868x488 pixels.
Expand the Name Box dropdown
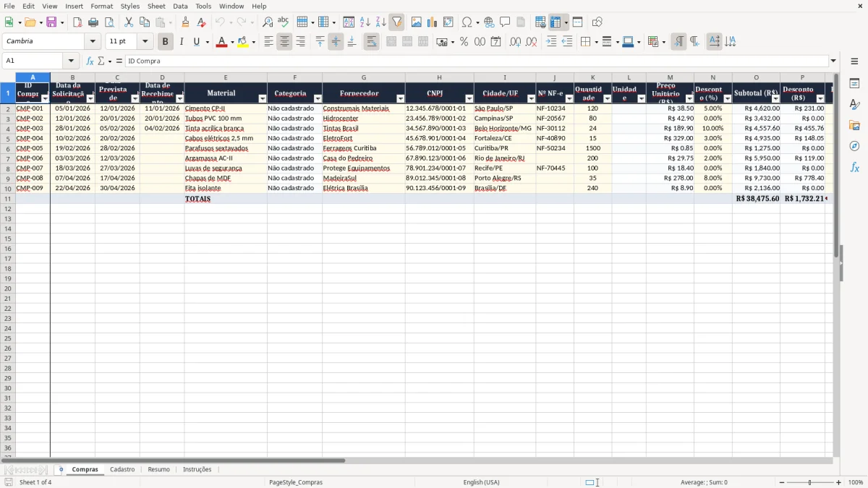click(x=71, y=61)
